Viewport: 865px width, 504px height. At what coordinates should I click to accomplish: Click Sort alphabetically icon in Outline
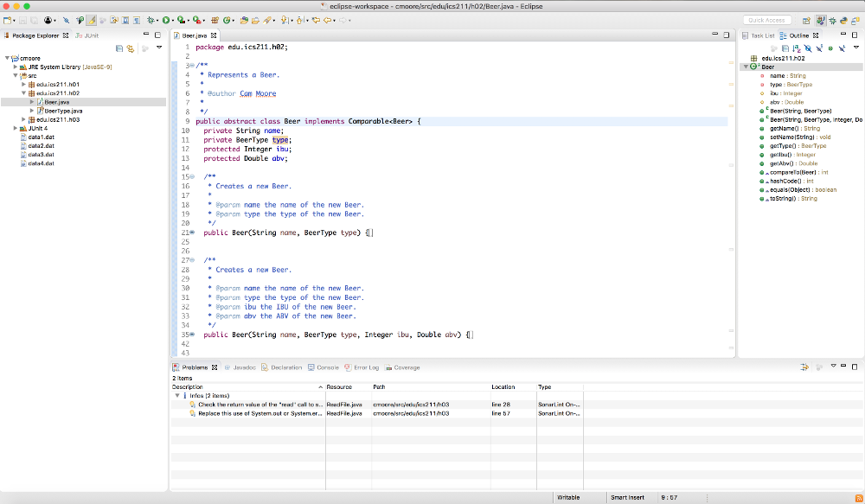pyautogui.click(x=797, y=48)
